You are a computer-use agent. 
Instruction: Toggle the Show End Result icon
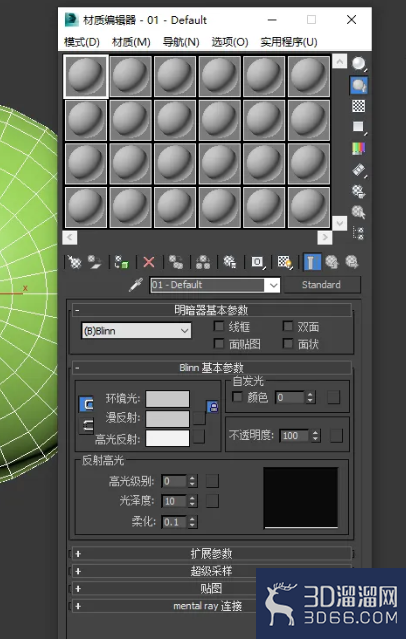point(312,262)
